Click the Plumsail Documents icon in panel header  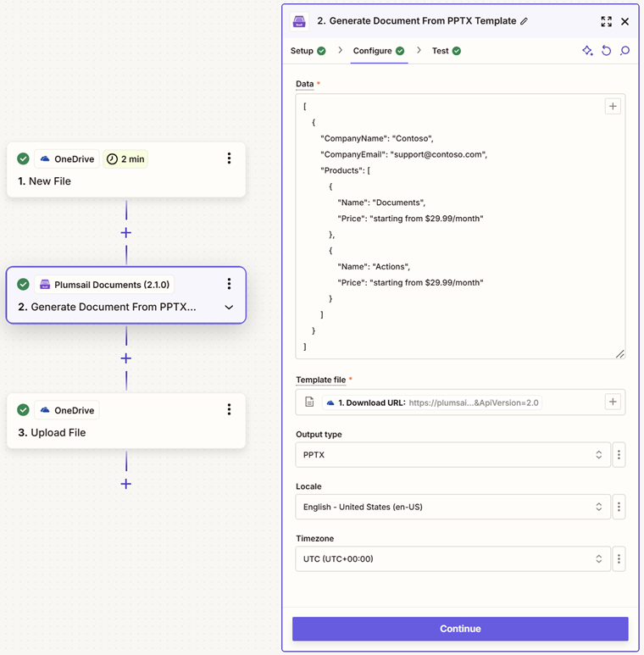[x=299, y=21]
